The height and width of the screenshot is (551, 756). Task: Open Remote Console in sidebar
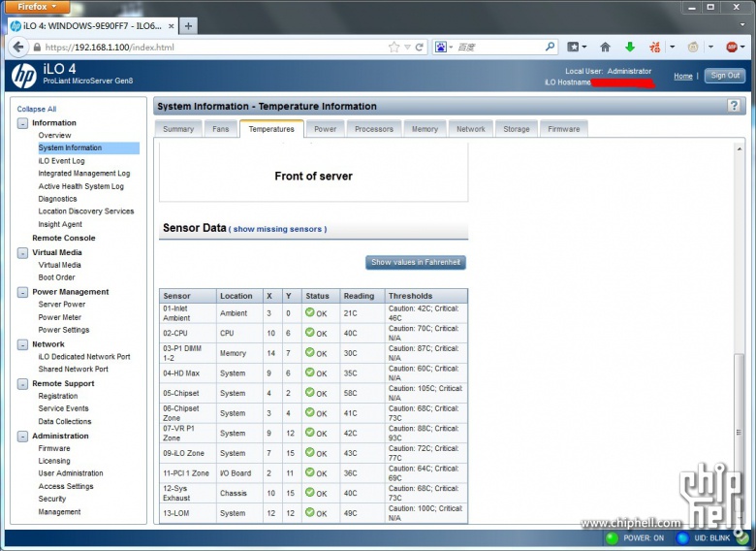[x=64, y=238]
